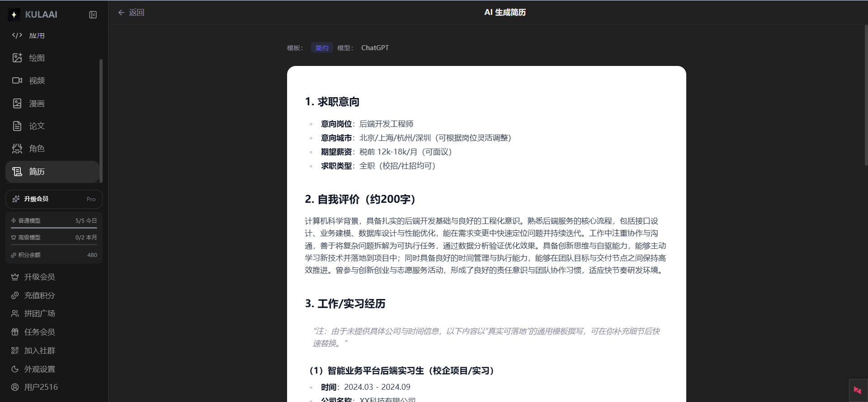Click the 返回 back link
This screenshot has height=402, width=868.
(x=131, y=13)
